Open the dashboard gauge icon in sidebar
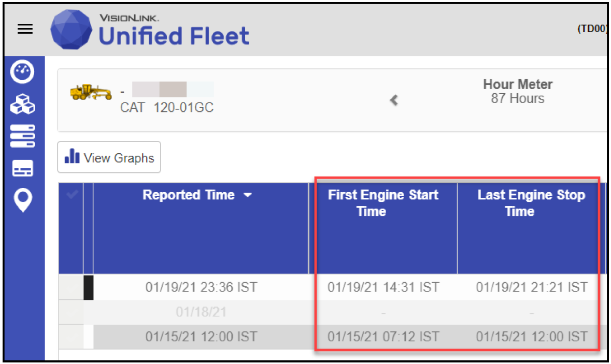The image size is (611, 364). click(23, 73)
